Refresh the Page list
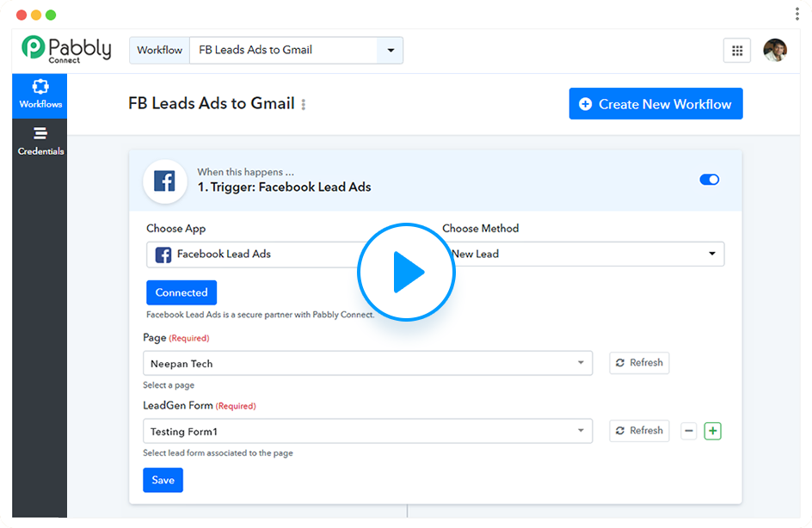812x528 pixels. 639,362
